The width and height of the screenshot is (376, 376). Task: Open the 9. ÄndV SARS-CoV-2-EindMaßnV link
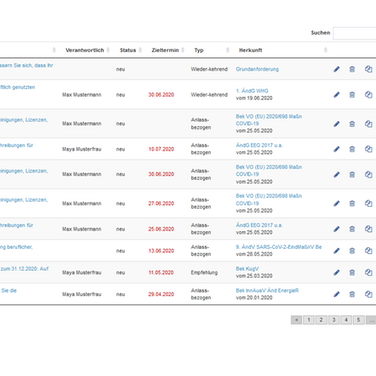pyautogui.click(x=279, y=247)
